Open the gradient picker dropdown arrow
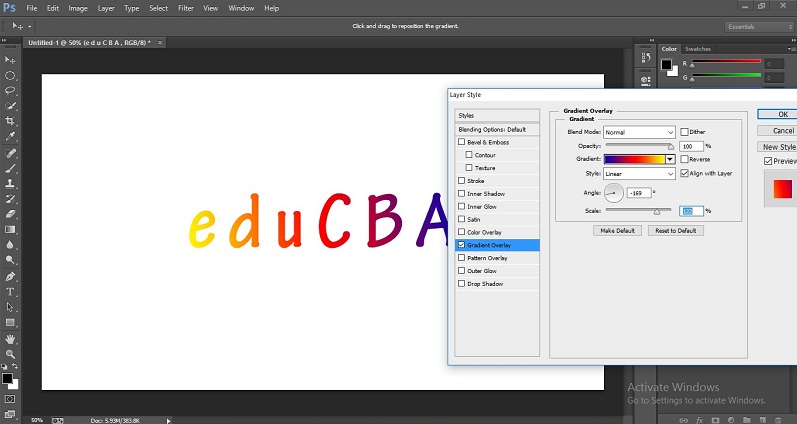Image resolution: width=797 pixels, height=424 pixels. pos(670,159)
